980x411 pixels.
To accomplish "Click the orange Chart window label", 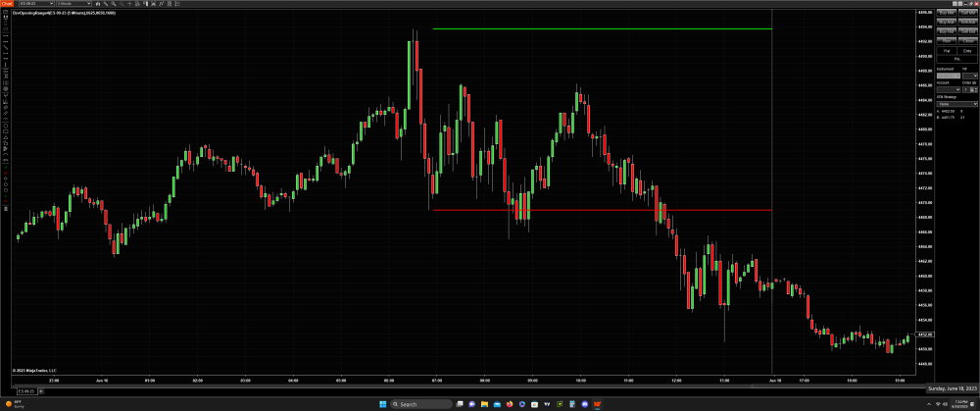I will [x=7, y=4].
